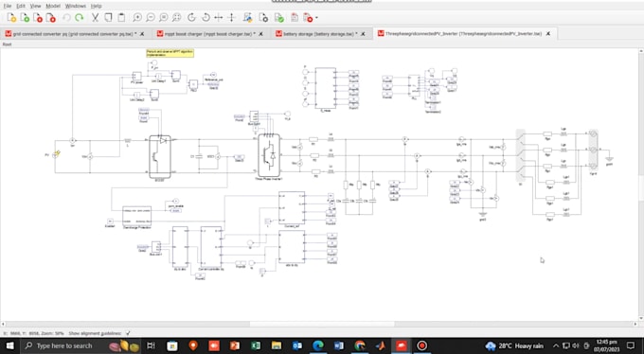Open Excel from the taskbar
This screenshot has height=354, width=644.
[x=256, y=345]
